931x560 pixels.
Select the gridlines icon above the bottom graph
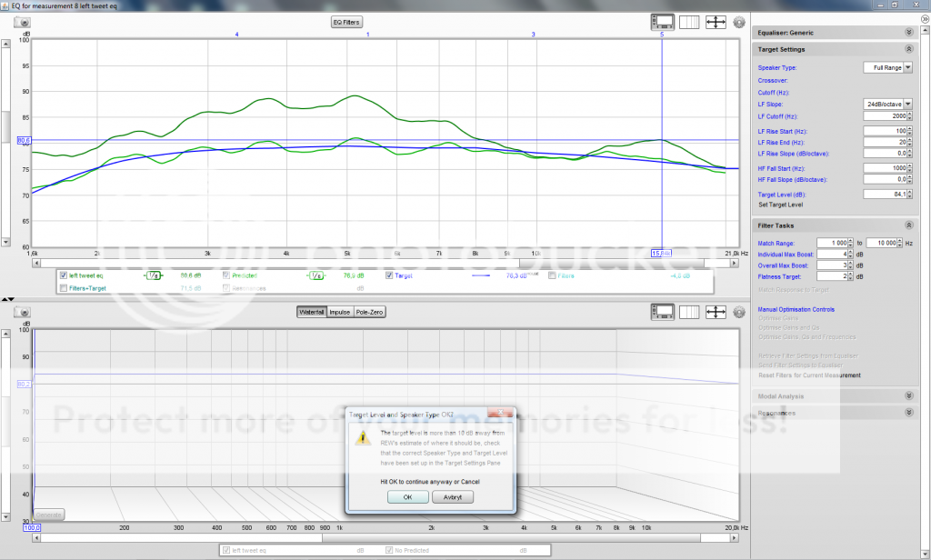(689, 310)
